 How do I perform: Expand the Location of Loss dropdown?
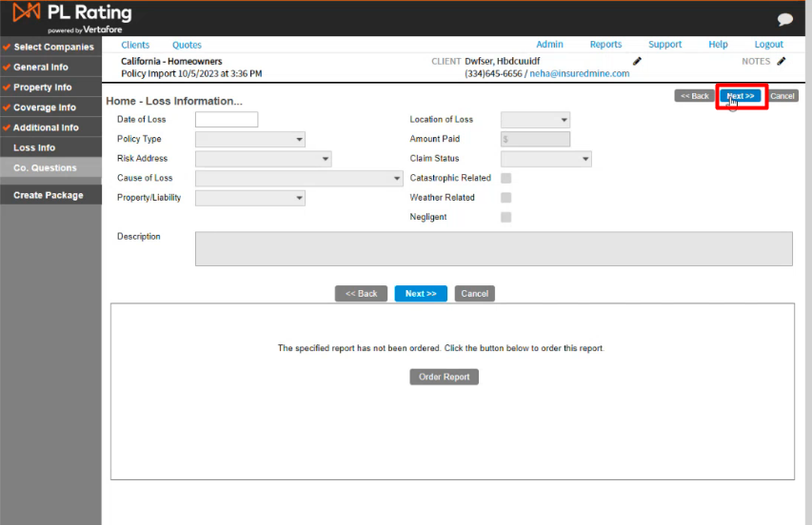(x=535, y=120)
